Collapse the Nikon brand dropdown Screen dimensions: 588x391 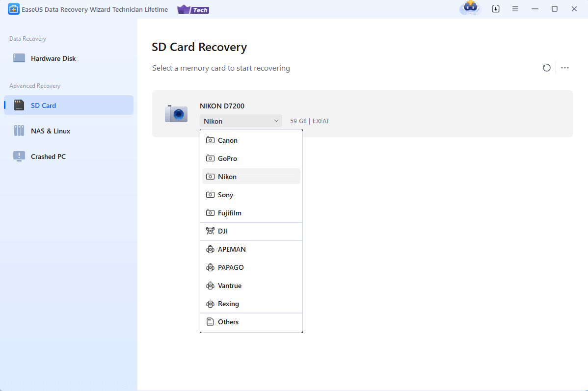click(x=241, y=121)
